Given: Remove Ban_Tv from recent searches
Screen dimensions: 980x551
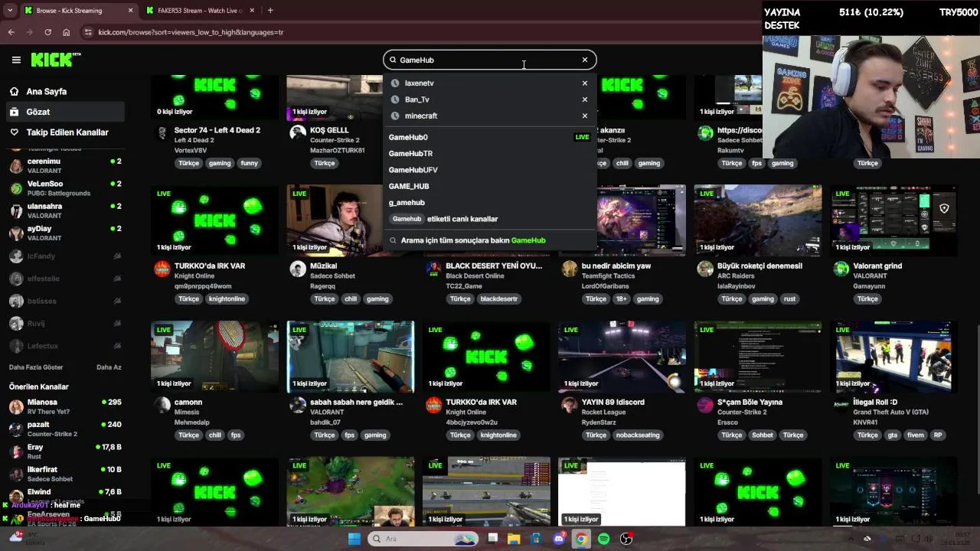Looking at the screenshot, I should pyautogui.click(x=585, y=99).
